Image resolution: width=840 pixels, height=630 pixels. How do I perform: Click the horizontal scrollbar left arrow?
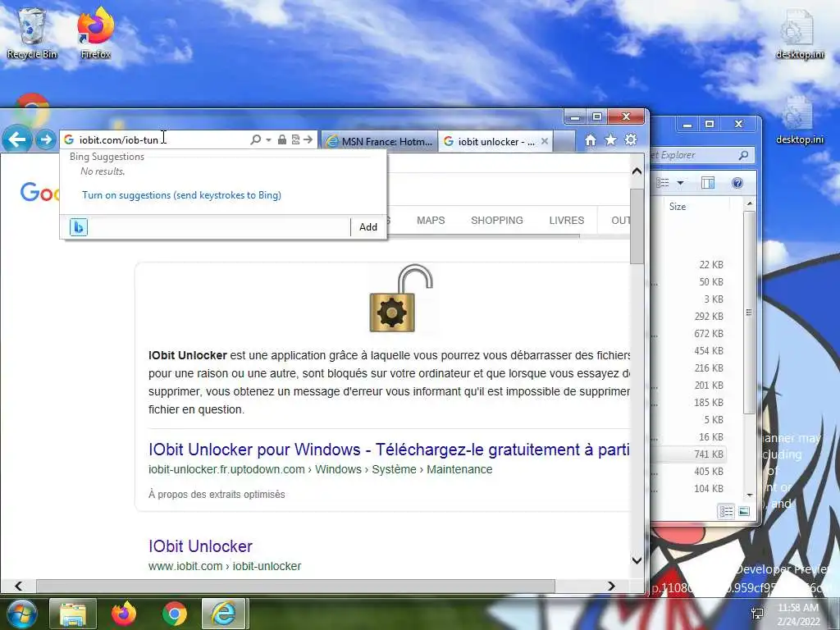[x=18, y=586]
